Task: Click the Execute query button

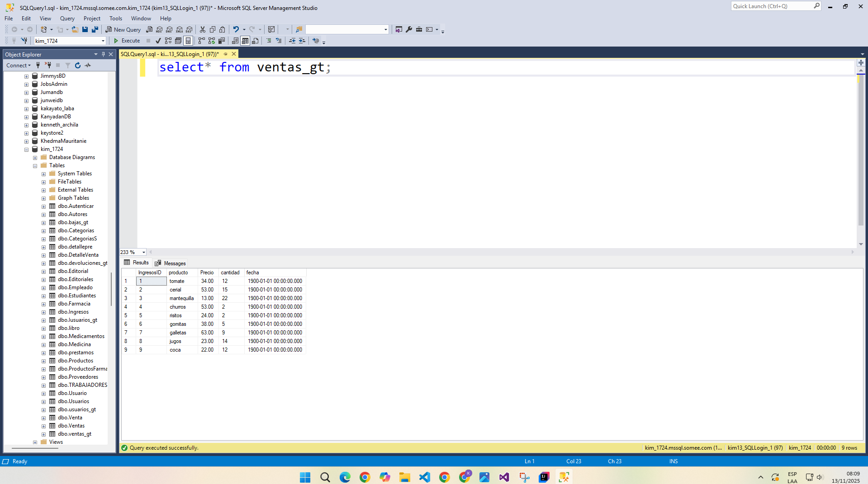Action: pyautogui.click(x=127, y=41)
